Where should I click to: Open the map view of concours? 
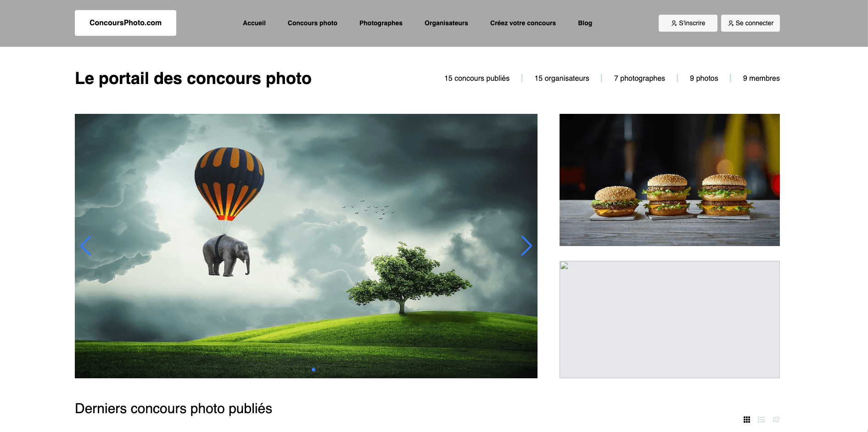pyautogui.click(x=776, y=419)
